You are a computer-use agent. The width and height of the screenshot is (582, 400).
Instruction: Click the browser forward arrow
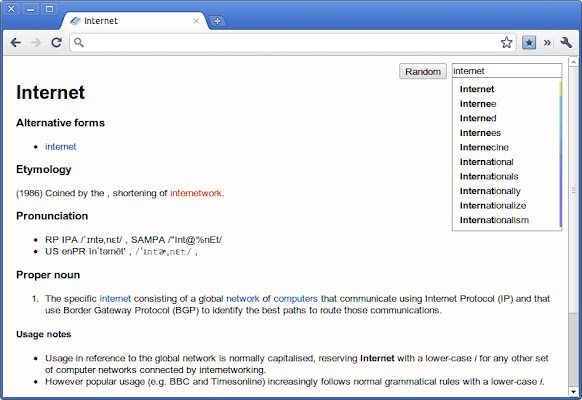(36, 43)
